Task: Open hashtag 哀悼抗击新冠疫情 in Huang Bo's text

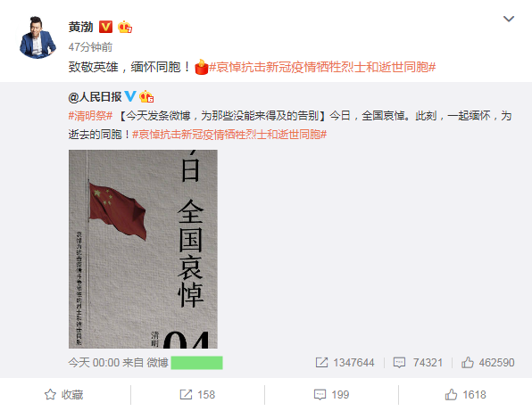Action: point(322,67)
